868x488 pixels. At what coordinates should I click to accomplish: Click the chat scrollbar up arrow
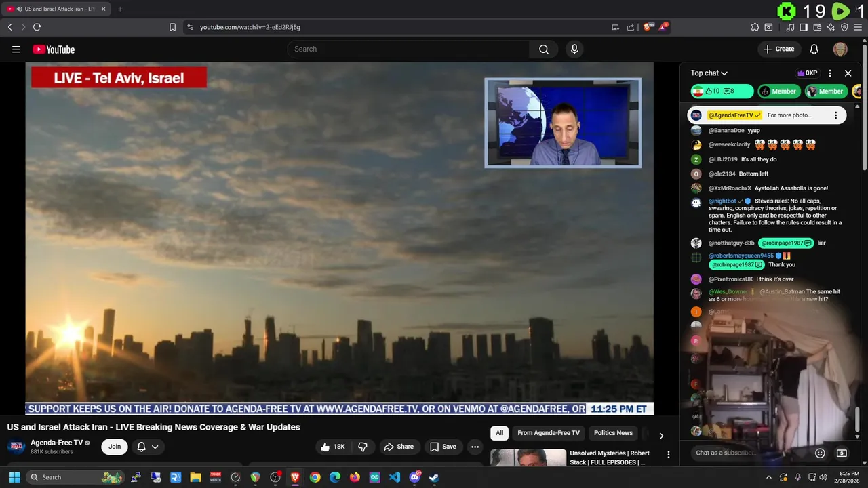[x=858, y=106]
